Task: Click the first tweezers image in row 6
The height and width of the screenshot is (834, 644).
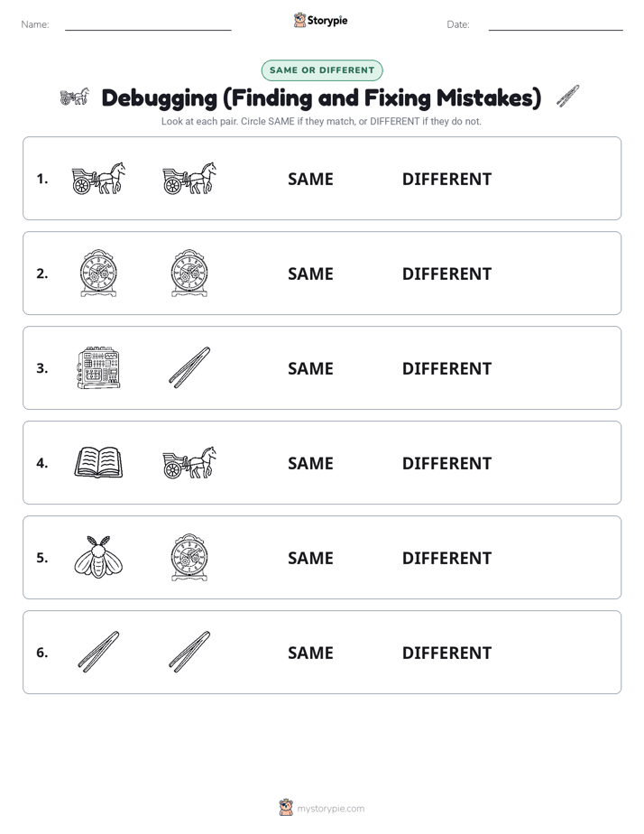Action: pyautogui.click(x=99, y=652)
